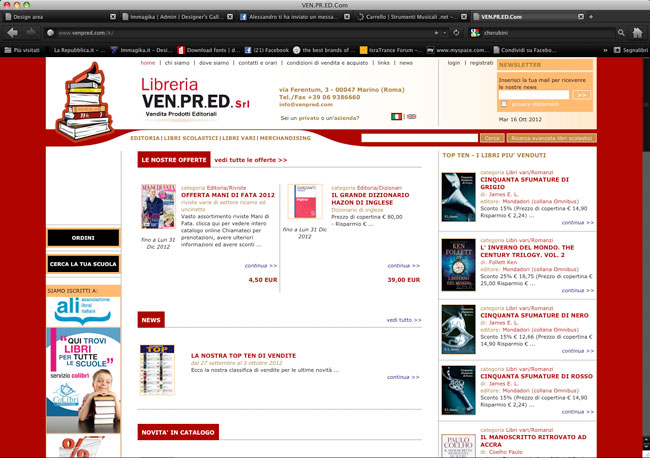This screenshot has height=458, width=650.
Task: Open the Ken Follett book cover
Action: click(x=458, y=265)
